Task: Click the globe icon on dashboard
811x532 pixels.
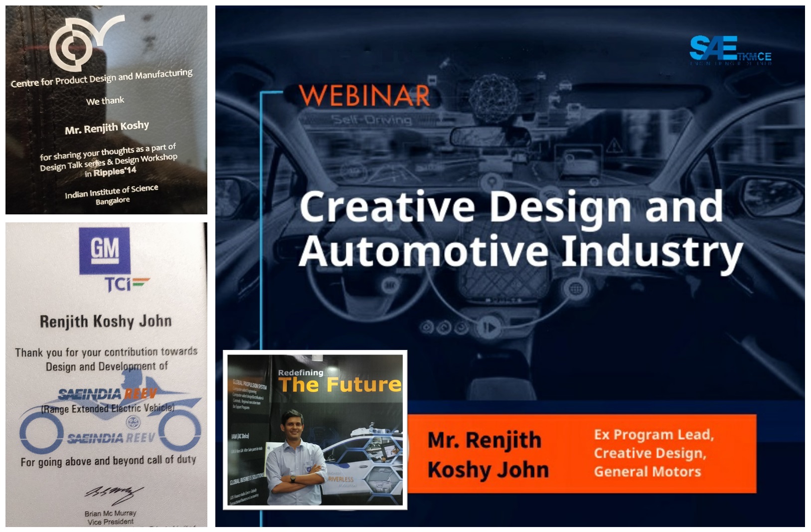Action: (575, 288)
